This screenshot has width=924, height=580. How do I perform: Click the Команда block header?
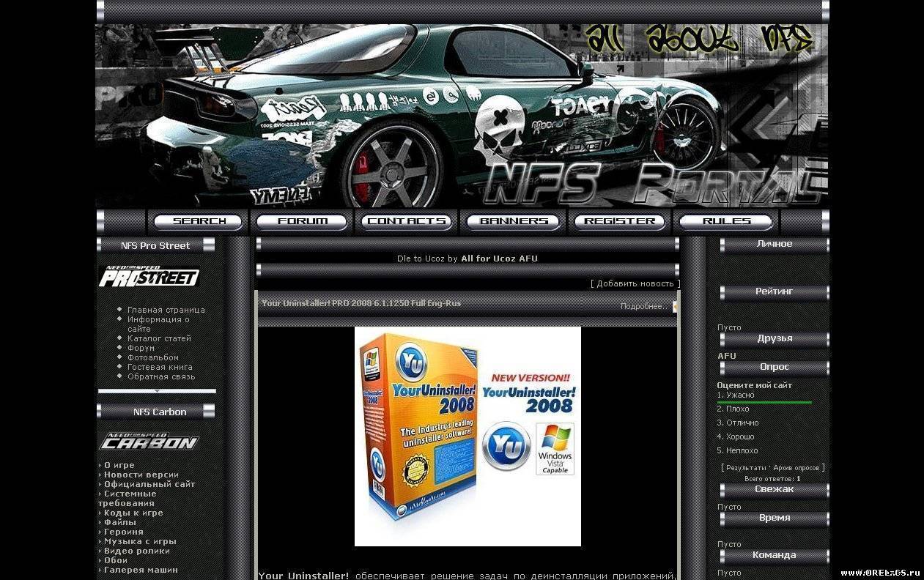[775, 555]
